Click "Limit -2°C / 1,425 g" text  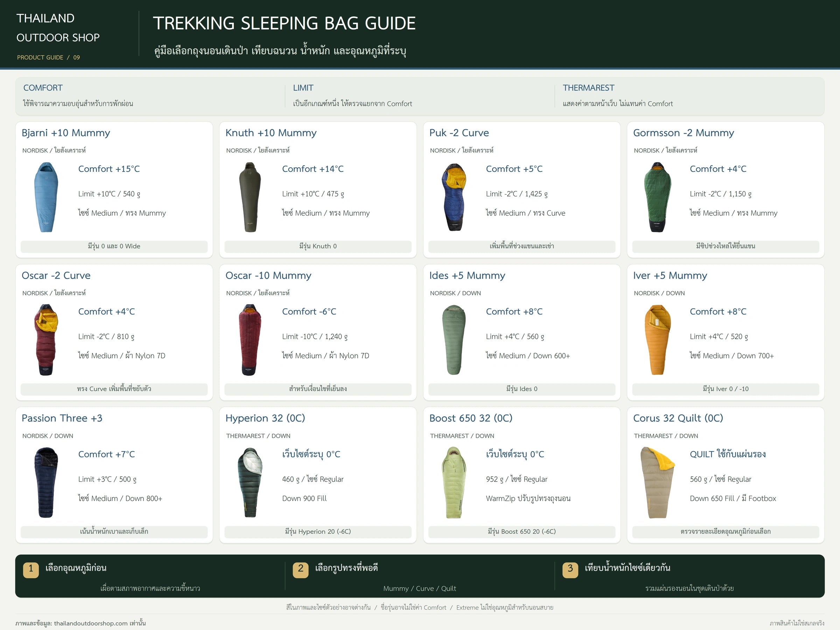[x=517, y=194]
